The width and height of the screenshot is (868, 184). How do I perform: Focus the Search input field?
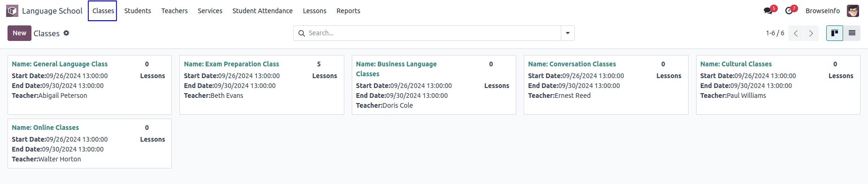(x=433, y=33)
